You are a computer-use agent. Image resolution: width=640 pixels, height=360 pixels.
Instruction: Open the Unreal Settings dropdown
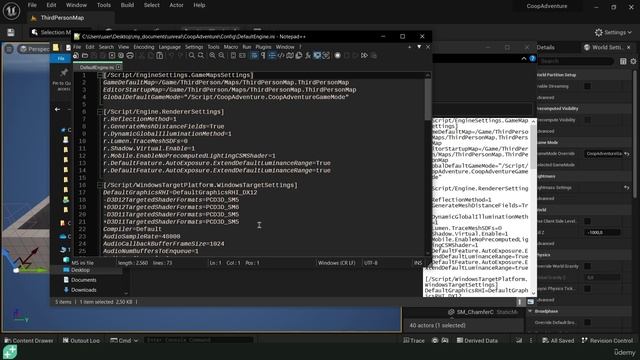(613, 32)
